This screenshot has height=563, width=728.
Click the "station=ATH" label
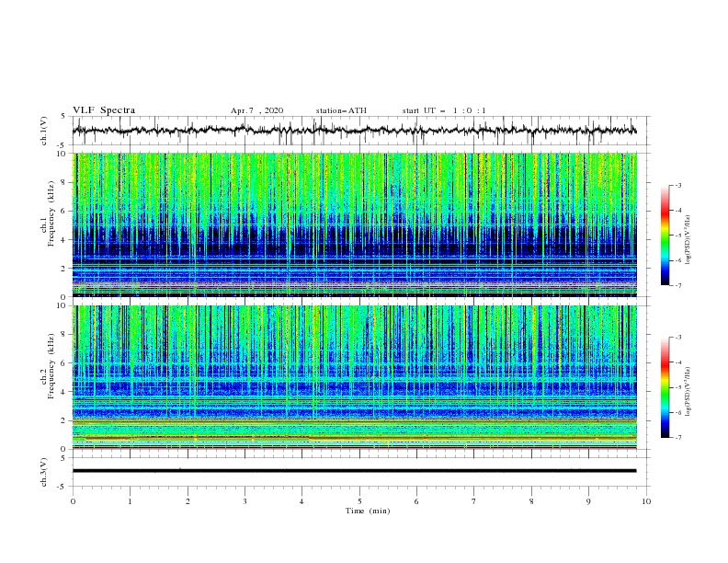tap(341, 110)
